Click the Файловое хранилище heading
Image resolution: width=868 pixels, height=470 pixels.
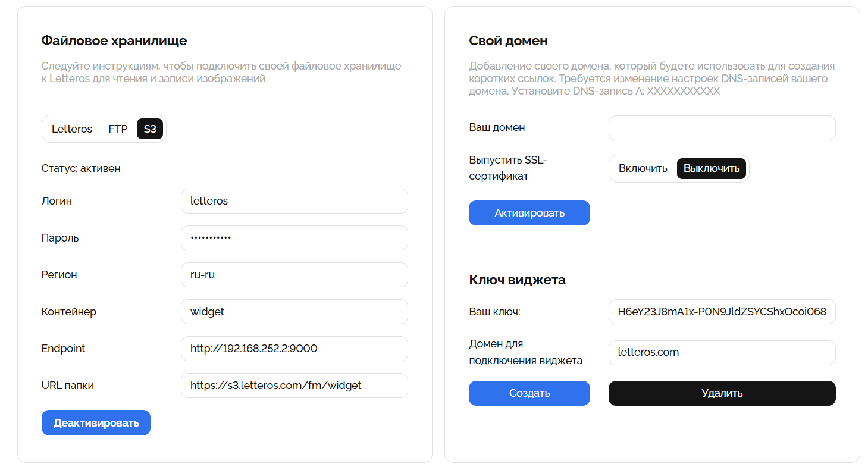[x=114, y=40]
